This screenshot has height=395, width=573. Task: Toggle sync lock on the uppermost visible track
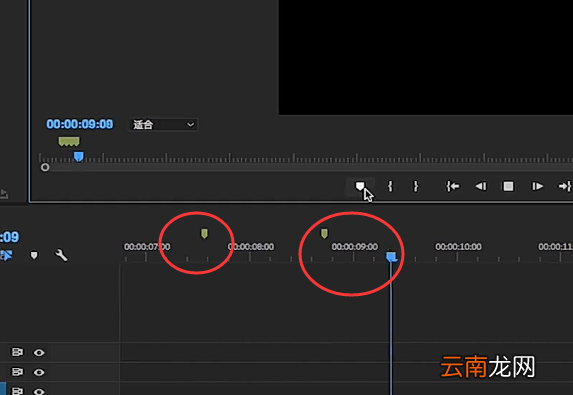click(x=17, y=352)
